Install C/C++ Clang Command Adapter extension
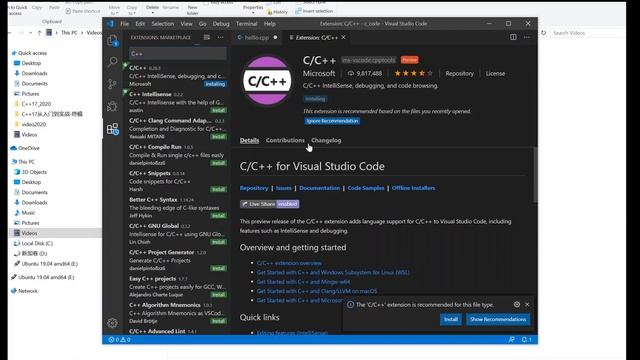 [x=218, y=137]
